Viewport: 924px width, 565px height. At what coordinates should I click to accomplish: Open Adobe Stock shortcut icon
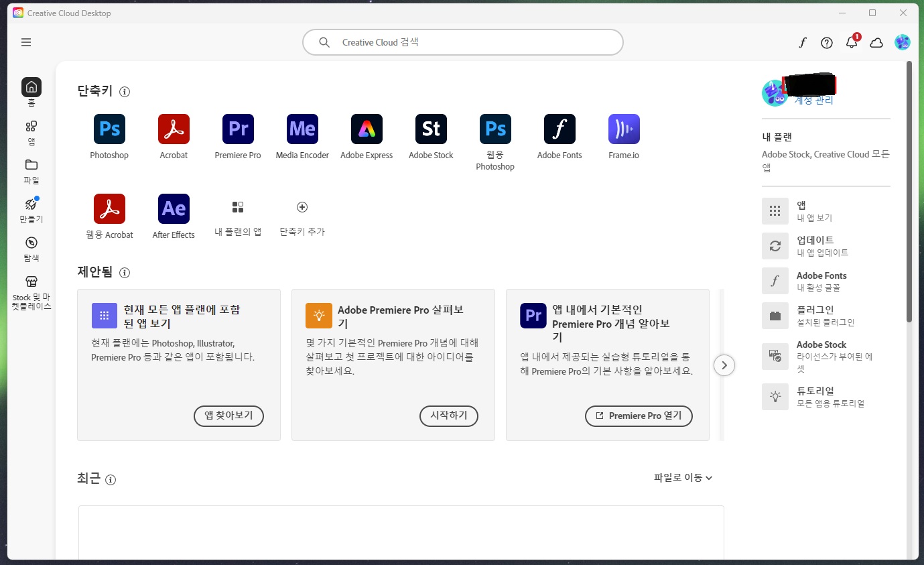(431, 129)
